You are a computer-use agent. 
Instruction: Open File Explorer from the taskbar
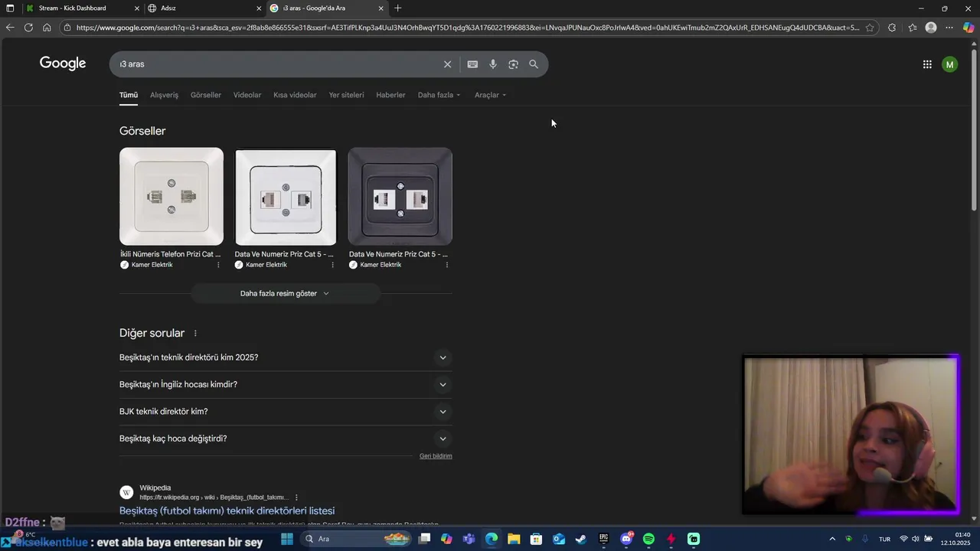(x=514, y=539)
